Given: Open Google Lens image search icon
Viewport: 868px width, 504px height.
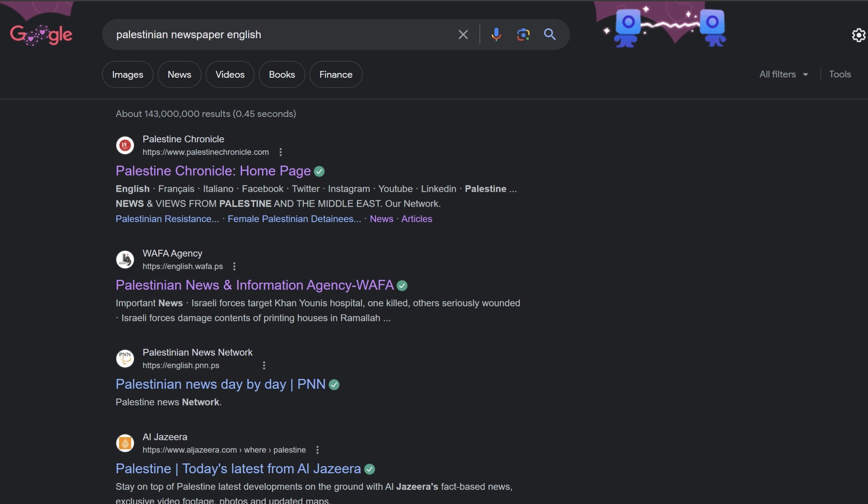Looking at the screenshot, I should tap(523, 35).
